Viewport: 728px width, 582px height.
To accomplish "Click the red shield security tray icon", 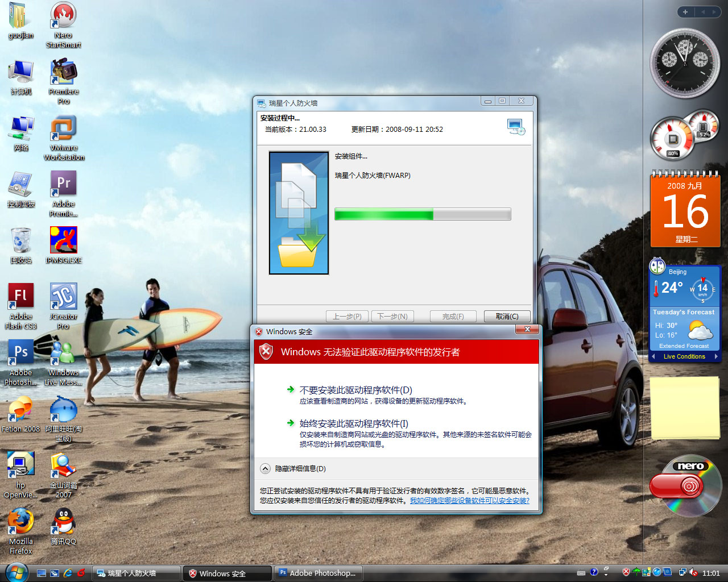I will [626, 572].
